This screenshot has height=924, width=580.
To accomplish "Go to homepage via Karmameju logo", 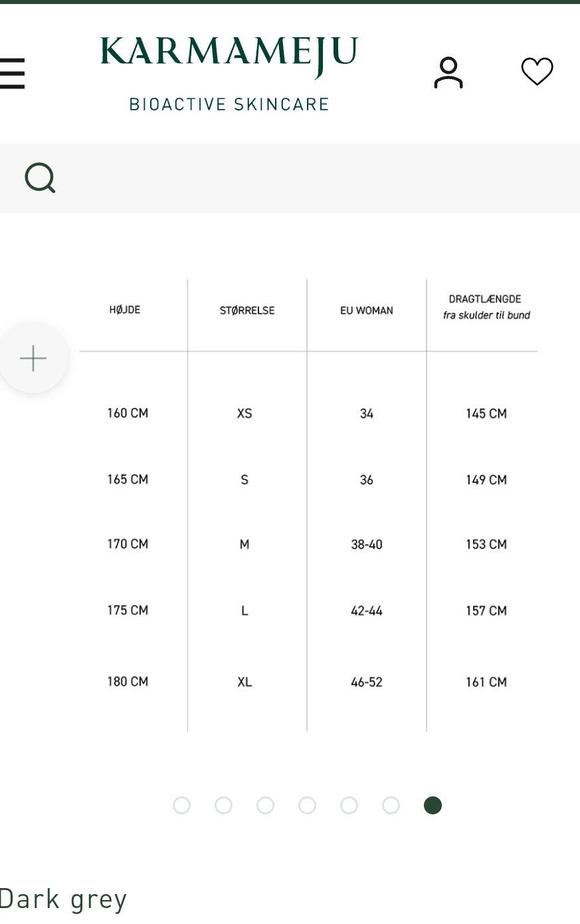I will [x=229, y=73].
